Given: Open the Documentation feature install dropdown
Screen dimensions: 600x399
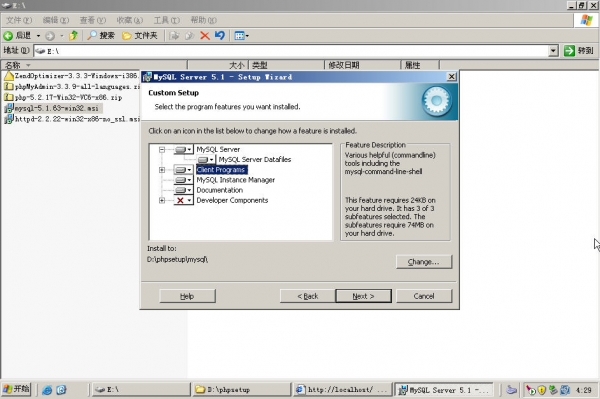Looking at the screenshot, I should 184,190.
